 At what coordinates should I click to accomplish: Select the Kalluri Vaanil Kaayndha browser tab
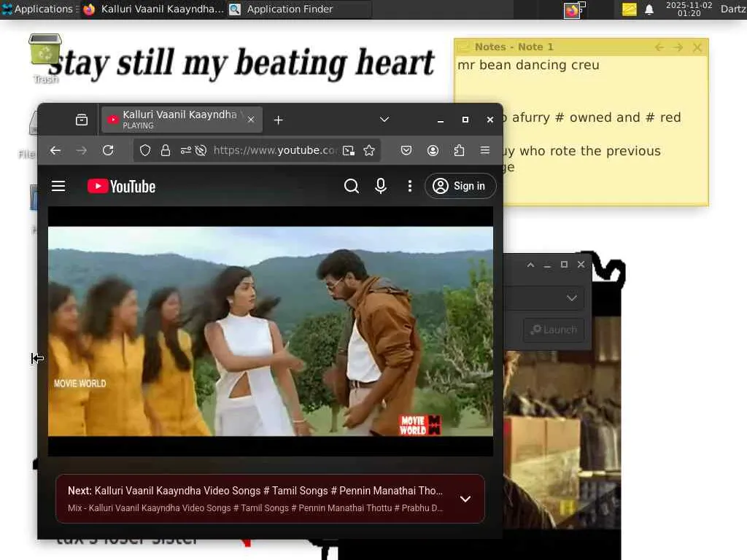[x=182, y=120]
